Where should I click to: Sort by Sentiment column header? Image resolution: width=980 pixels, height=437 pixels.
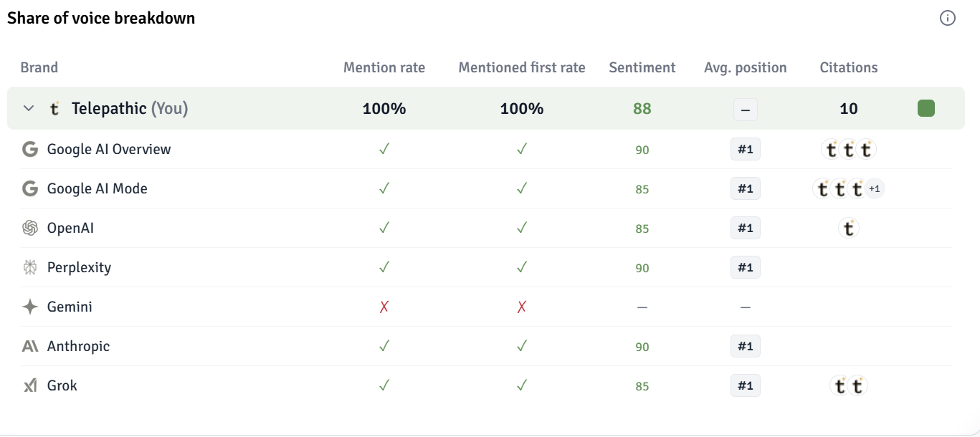click(x=642, y=68)
